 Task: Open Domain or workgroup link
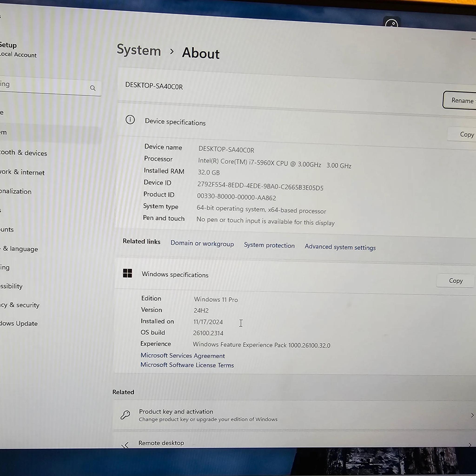(x=202, y=243)
